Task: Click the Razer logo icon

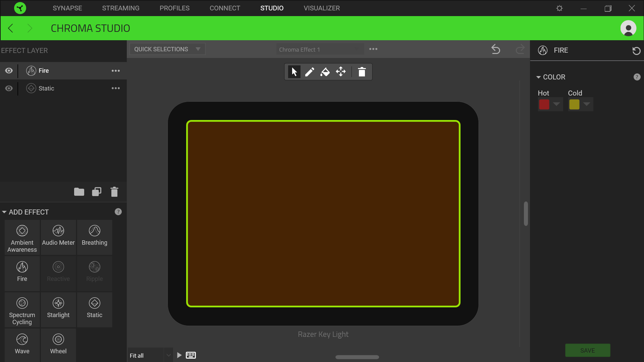Action: (x=20, y=8)
